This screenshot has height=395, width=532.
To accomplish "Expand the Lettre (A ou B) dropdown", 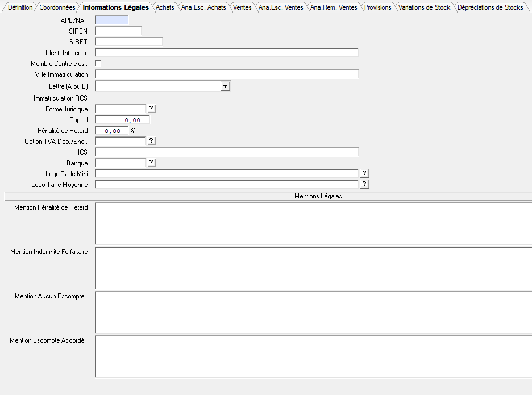I will 225,86.
